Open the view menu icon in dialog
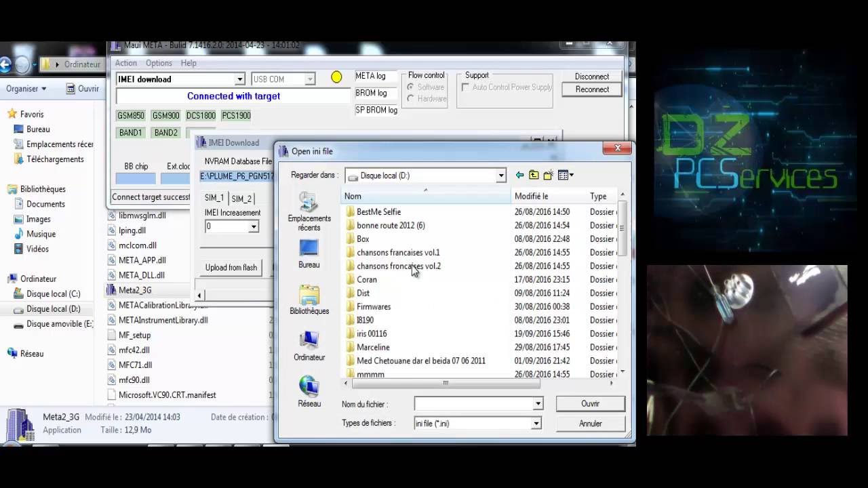Screen dimensions: 868x488 click(x=566, y=175)
